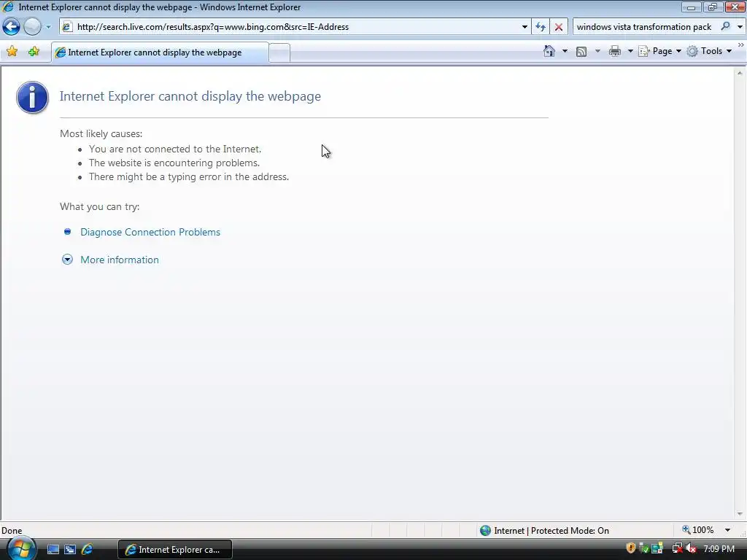Open the Tools menu
Image resolution: width=747 pixels, height=560 pixels.
coord(709,52)
